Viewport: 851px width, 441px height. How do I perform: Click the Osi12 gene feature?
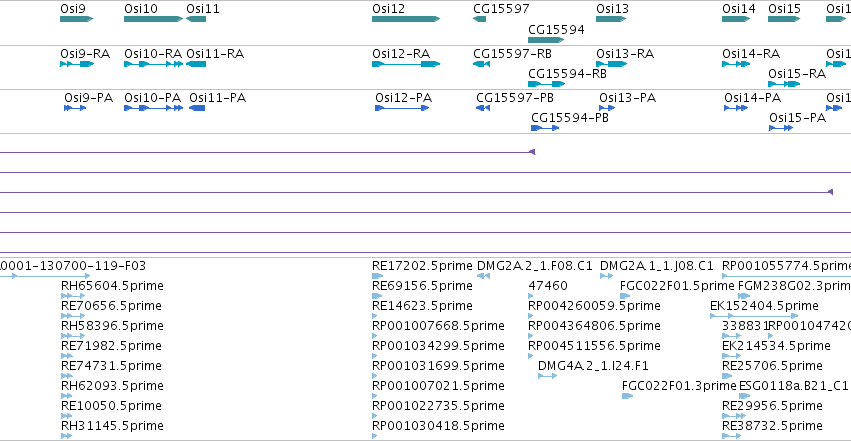point(406,19)
